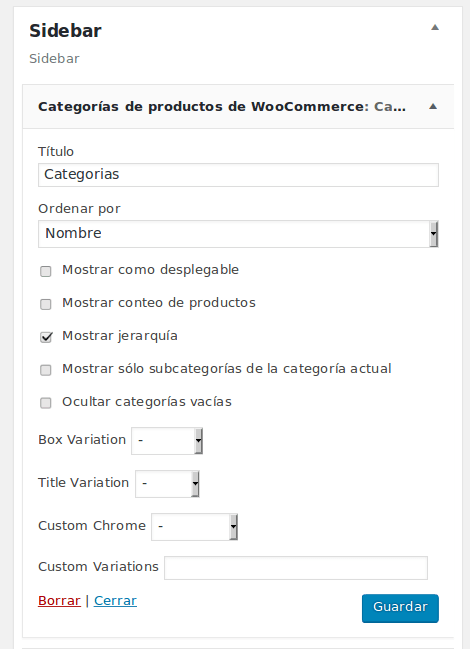Open the Nombre sort order select
The width and height of the screenshot is (470, 649).
(x=238, y=234)
